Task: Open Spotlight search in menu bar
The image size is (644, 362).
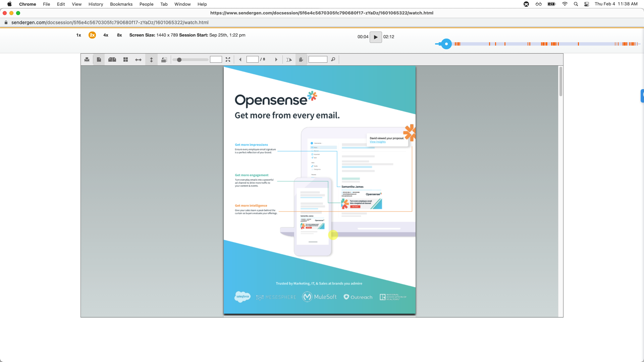Action: point(576,4)
